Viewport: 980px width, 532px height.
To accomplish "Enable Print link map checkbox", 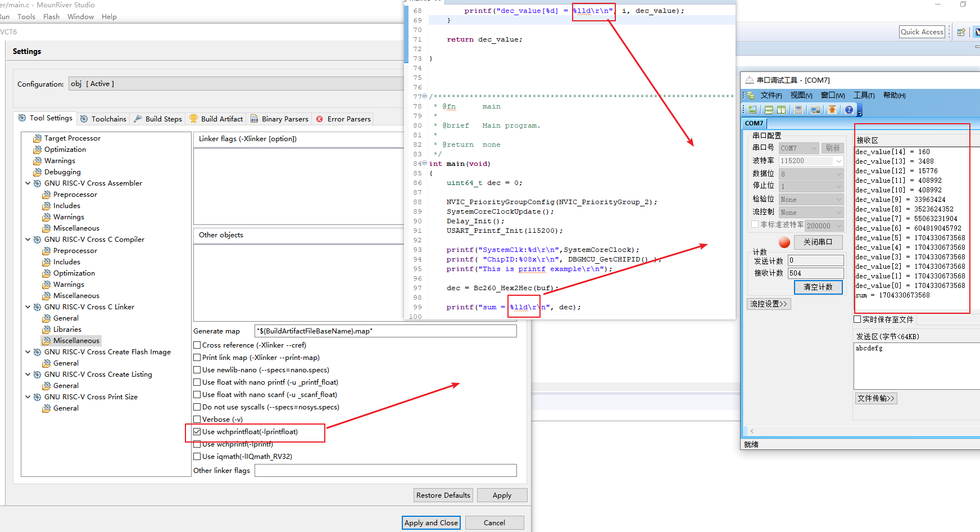I will click(x=197, y=358).
